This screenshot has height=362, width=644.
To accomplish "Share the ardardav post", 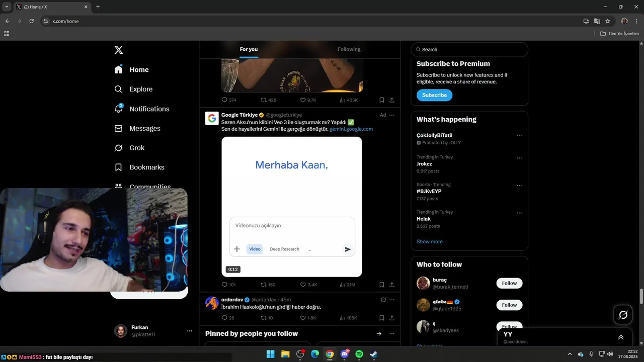I will pos(392,318).
